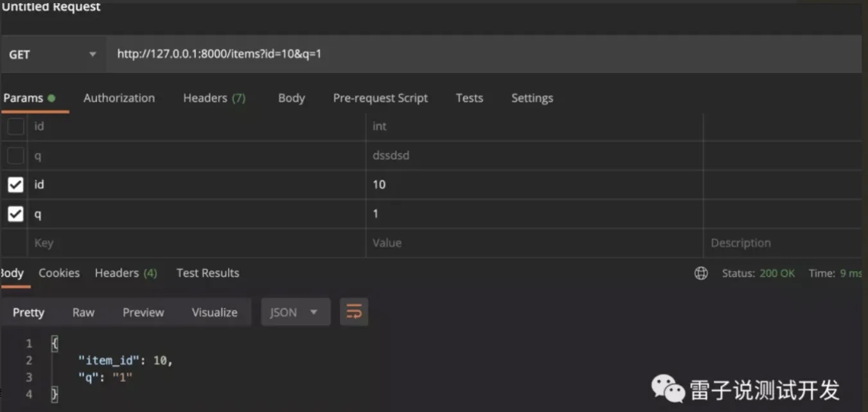The image size is (868, 412).
Task: Select the Visualize response view
Action: pos(215,312)
